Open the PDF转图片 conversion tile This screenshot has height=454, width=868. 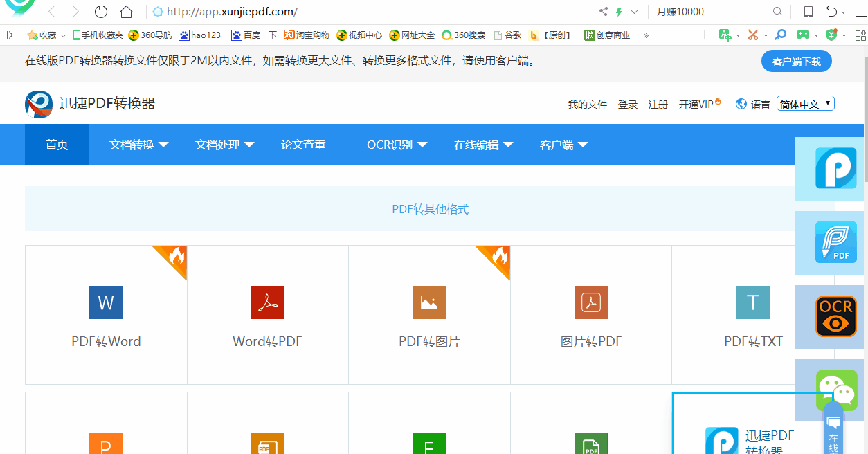coord(429,315)
